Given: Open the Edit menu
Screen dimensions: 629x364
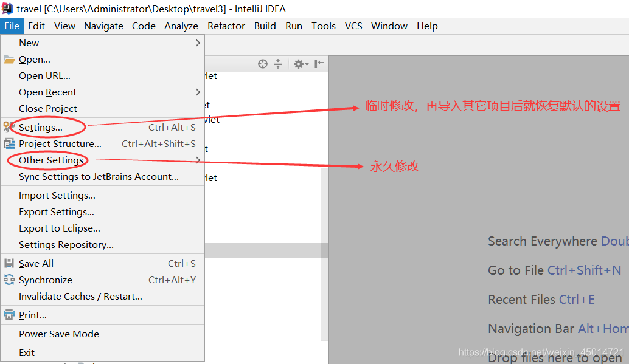Looking at the screenshot, I should pyautogui.click(x=36, y=26).
